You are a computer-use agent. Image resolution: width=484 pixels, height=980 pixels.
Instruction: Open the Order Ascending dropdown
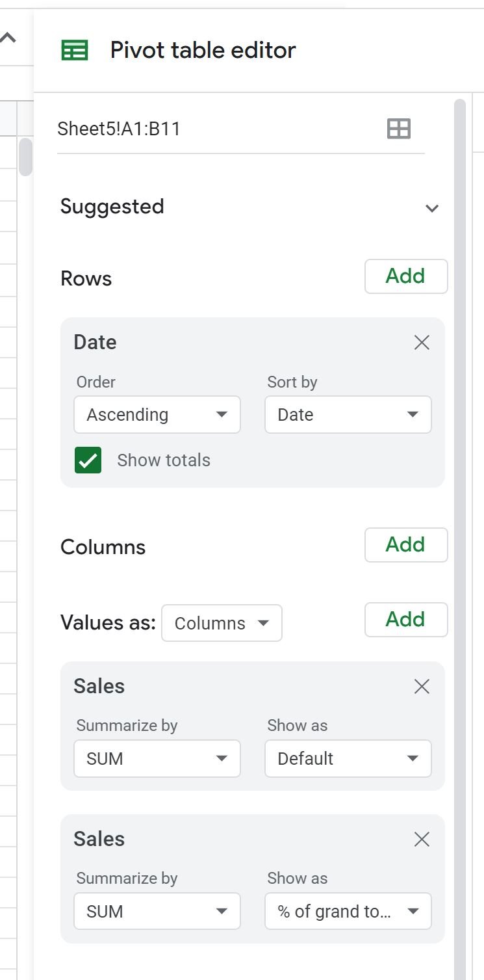pos(157,415)
